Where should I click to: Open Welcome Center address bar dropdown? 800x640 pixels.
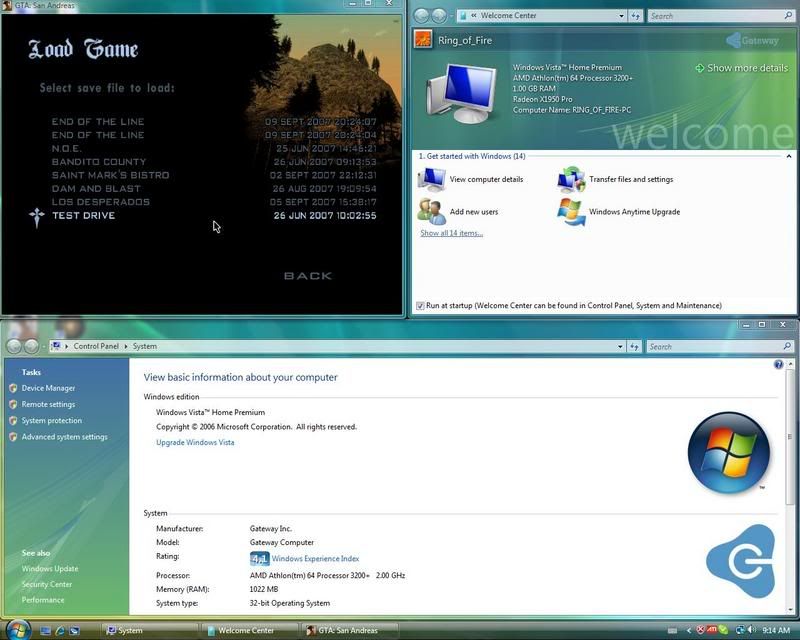click(621, 16)
